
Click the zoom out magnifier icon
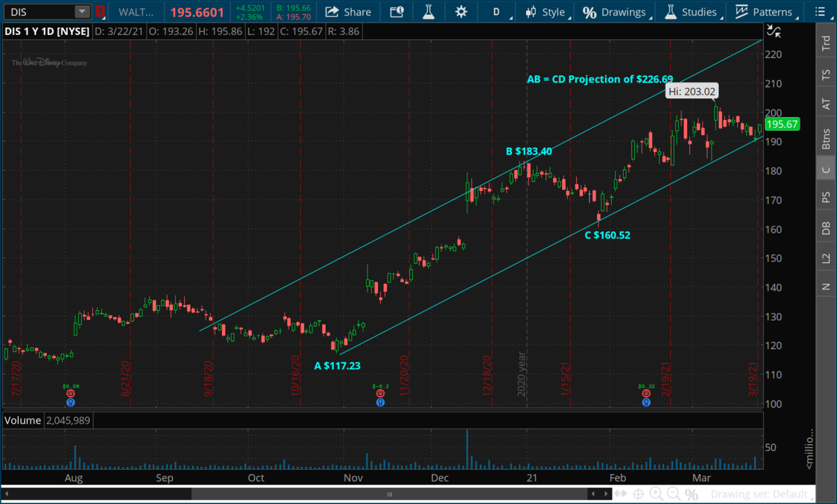tap(674, 494)
